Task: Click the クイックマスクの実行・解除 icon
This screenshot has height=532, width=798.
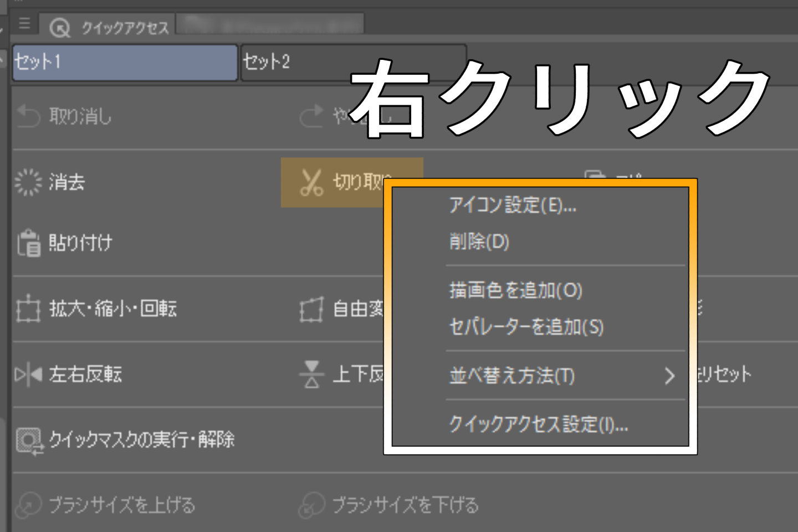Action: click(29, 440)
